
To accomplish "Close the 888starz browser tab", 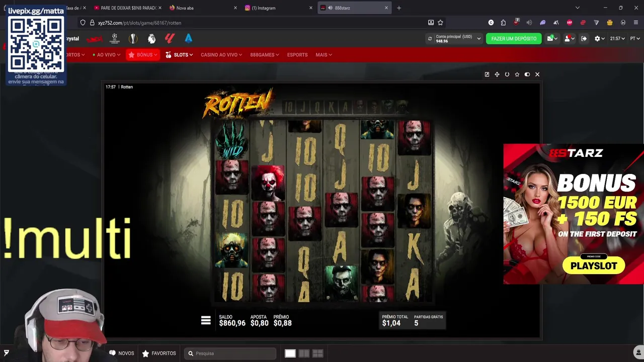I will tap(386, 8).
